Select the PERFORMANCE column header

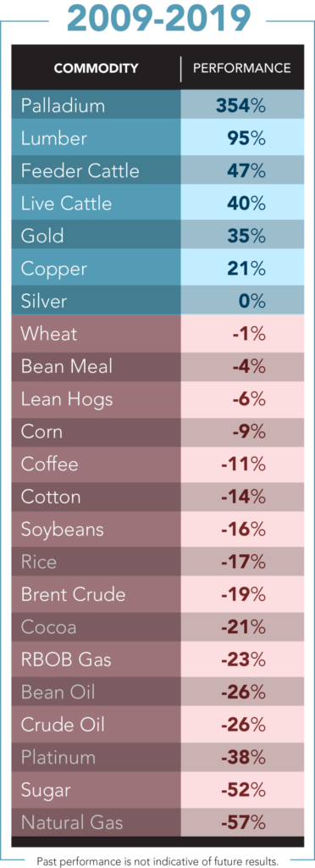[241, 68]
